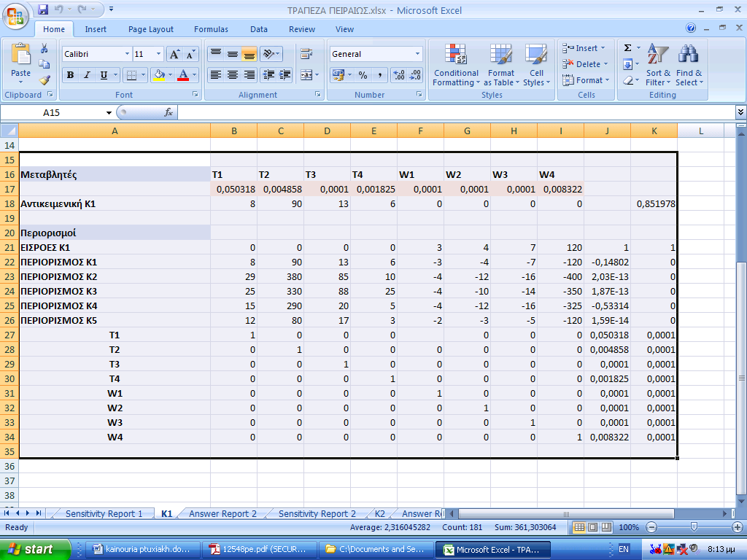This screenshot has height=560, width=747.
Task: Click Insert in the Cells group
Action: (x=584, y=48)
